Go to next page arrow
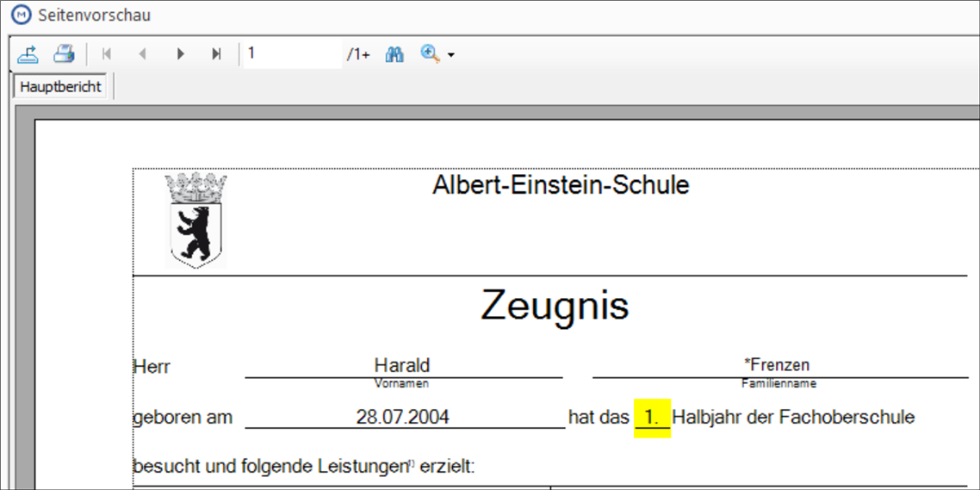The image size is (980, 490). tap(181, 54)
